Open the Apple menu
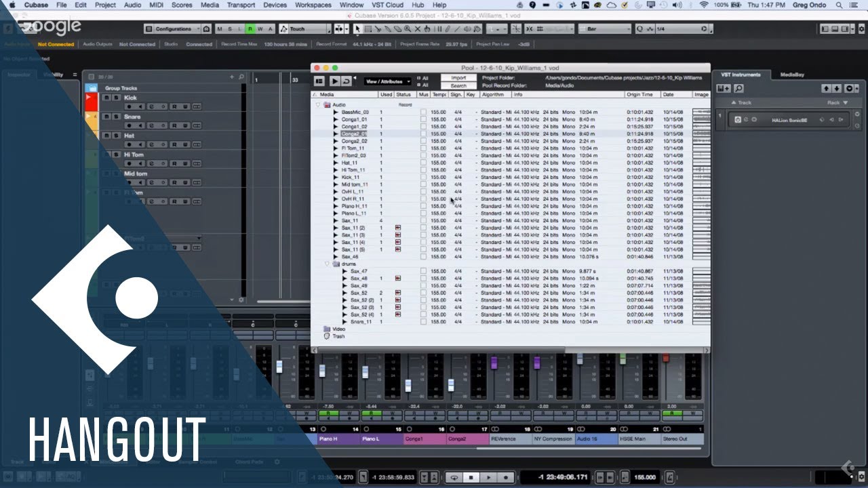The width and height of the screenshot is (868, 488). pos(12,5)
